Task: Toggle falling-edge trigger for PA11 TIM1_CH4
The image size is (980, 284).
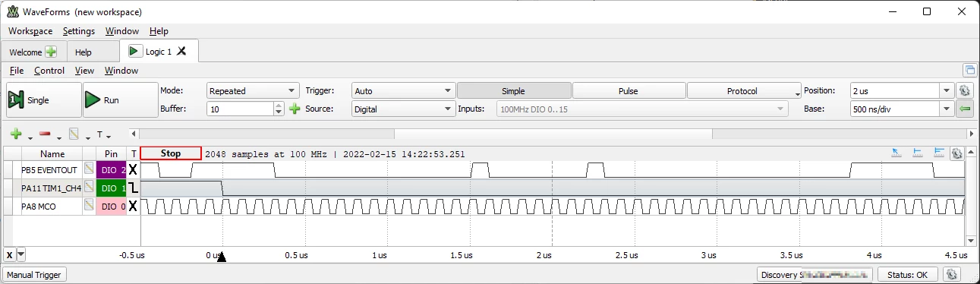Action: [133, 188]
